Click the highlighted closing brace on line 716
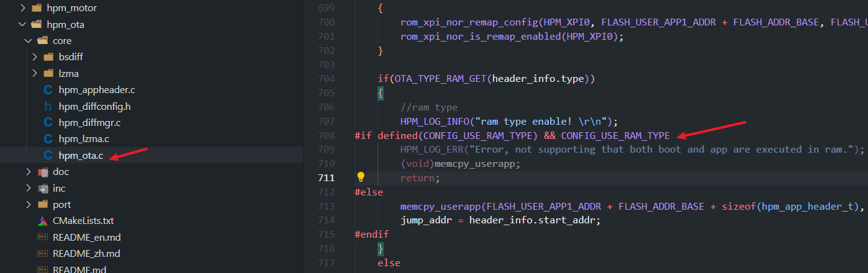 (381, 249)
